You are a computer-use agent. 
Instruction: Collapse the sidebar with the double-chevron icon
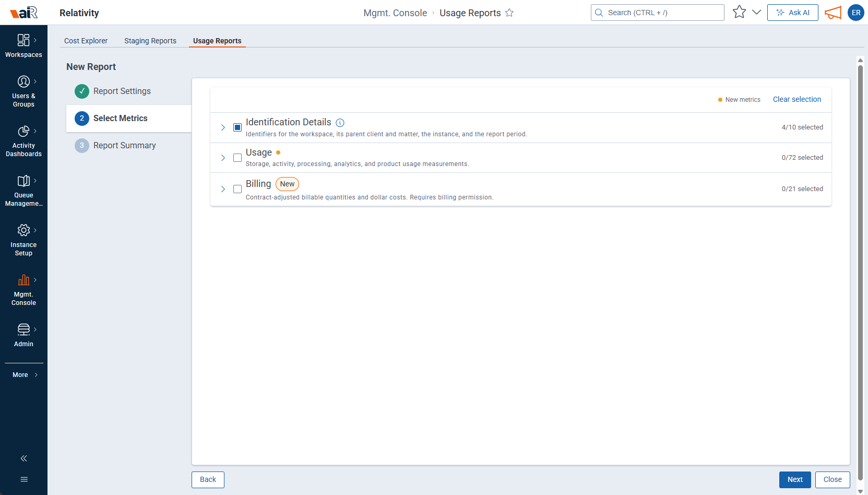[23, 458]
